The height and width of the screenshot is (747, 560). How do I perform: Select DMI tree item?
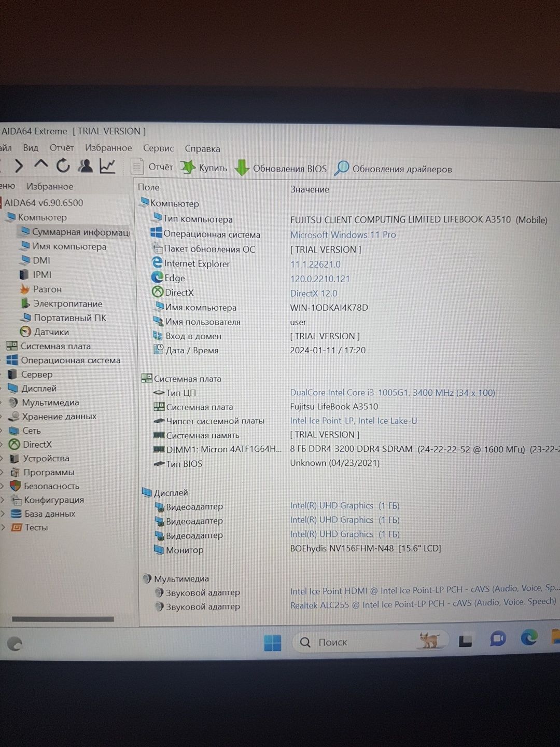(35, 260)
